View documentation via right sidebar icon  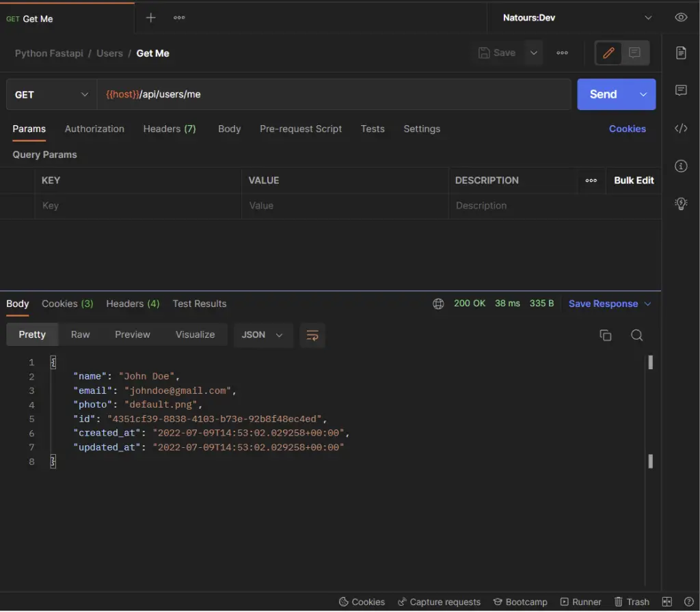pos(681,53)
